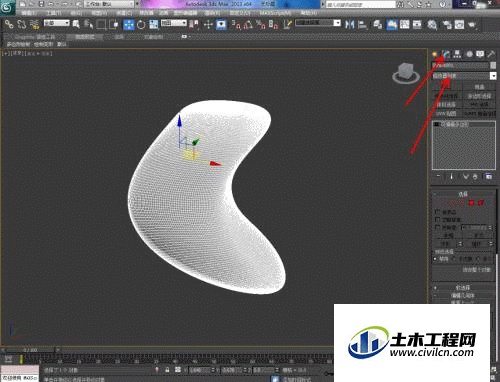This screenshot has width=500, height=382.
Task: Toggle the Percent Snap icon
Action: (x=261, y=24)
